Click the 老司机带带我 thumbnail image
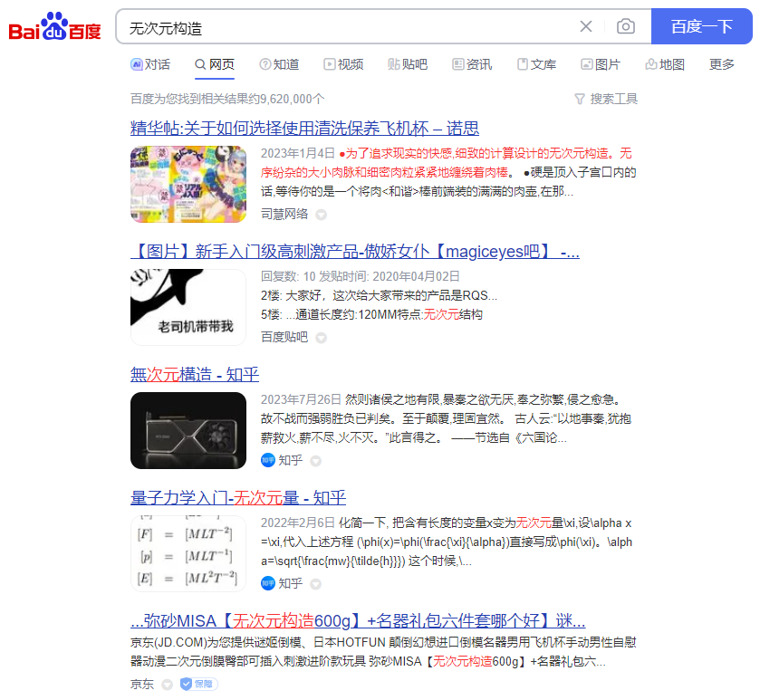760x700 pixels. tap(188, 307)
